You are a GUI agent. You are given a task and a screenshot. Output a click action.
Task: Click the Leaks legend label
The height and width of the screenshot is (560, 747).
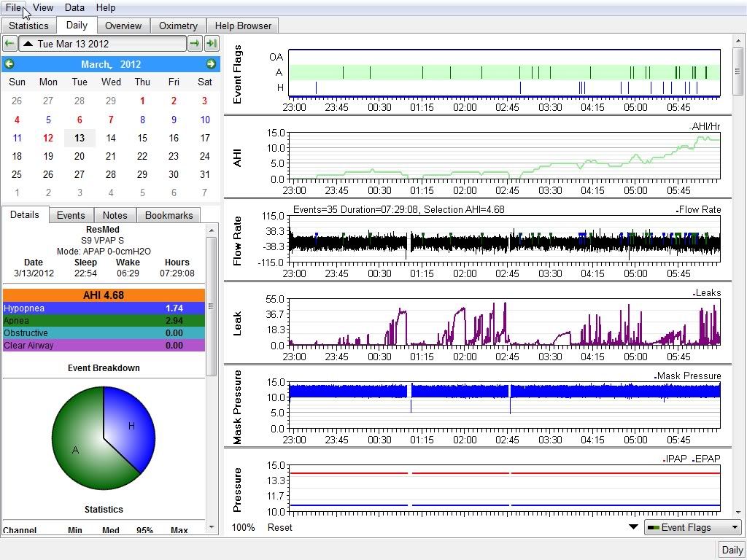point(708,293)
